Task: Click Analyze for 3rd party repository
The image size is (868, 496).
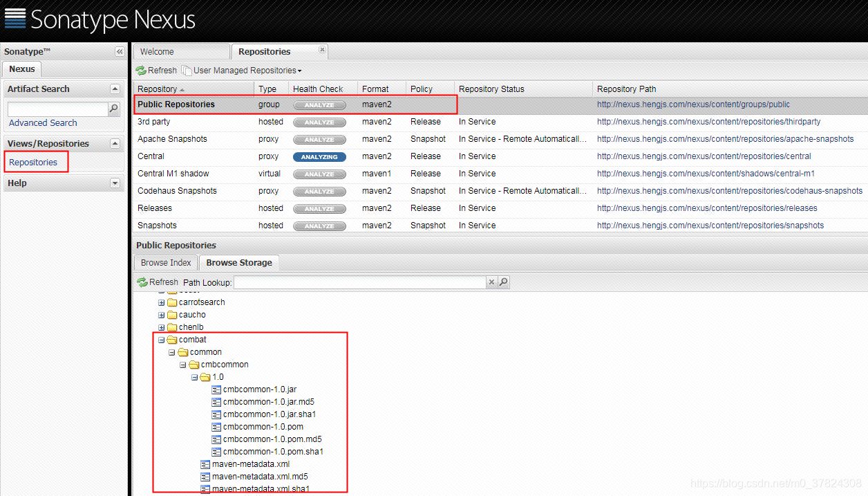Action: [x=319, y=122]
